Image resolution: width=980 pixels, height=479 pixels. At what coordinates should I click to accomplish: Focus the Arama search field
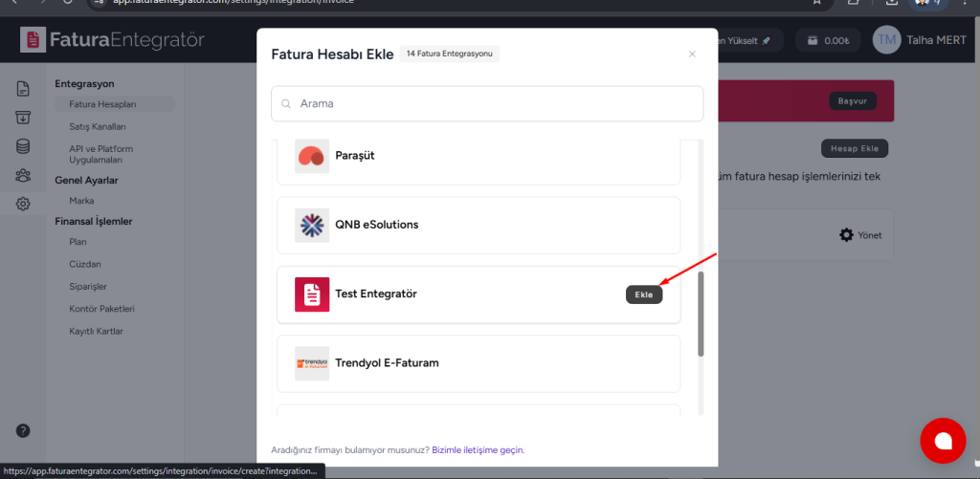tap(487, 103)
